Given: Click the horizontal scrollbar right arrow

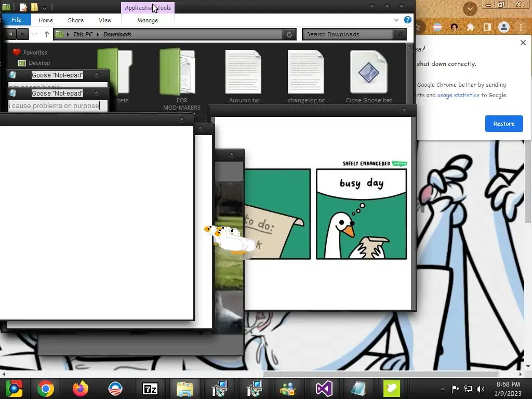Looking at the screenshot, I should point(521,374).
